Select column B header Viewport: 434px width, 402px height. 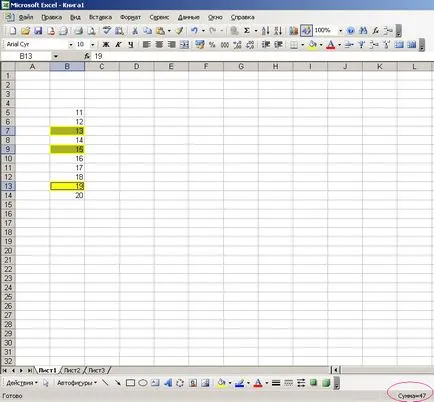coord(67,67)
